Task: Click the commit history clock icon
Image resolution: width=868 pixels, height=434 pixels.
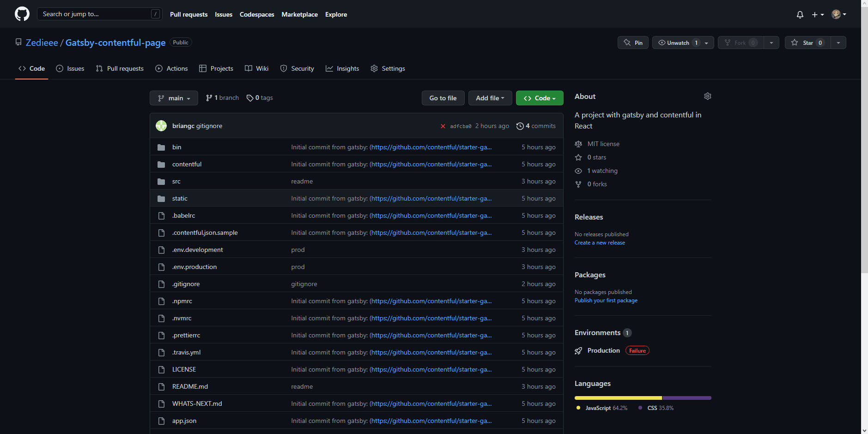Action: (x=520, y=126)
